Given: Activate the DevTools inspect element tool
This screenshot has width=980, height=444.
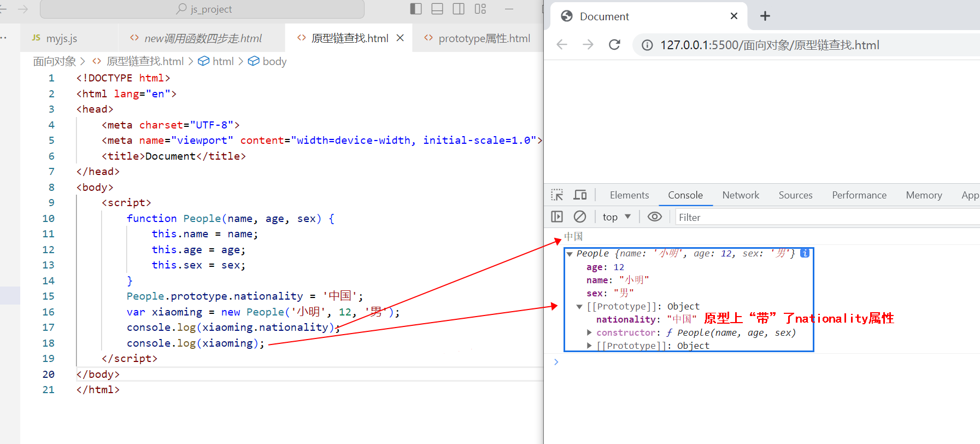Looking at the screenshot, I should click(x=557, y=195).
